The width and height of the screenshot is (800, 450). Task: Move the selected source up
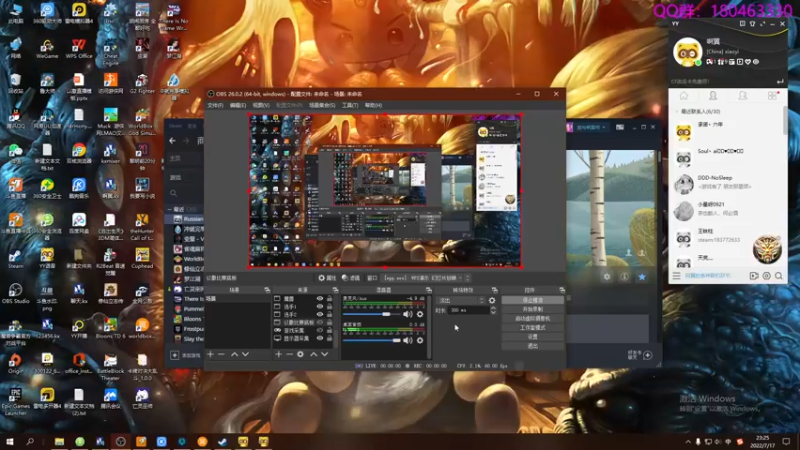[314, 354]
